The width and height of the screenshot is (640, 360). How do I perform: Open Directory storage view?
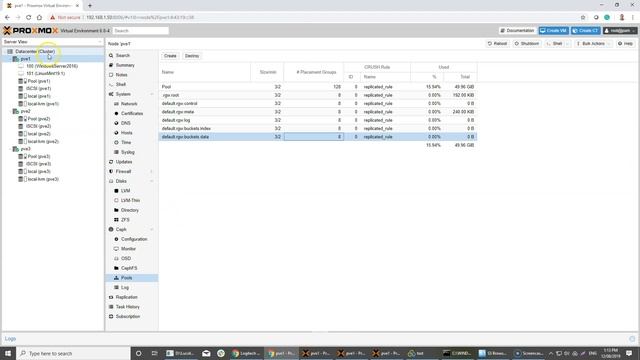[130, 210]
